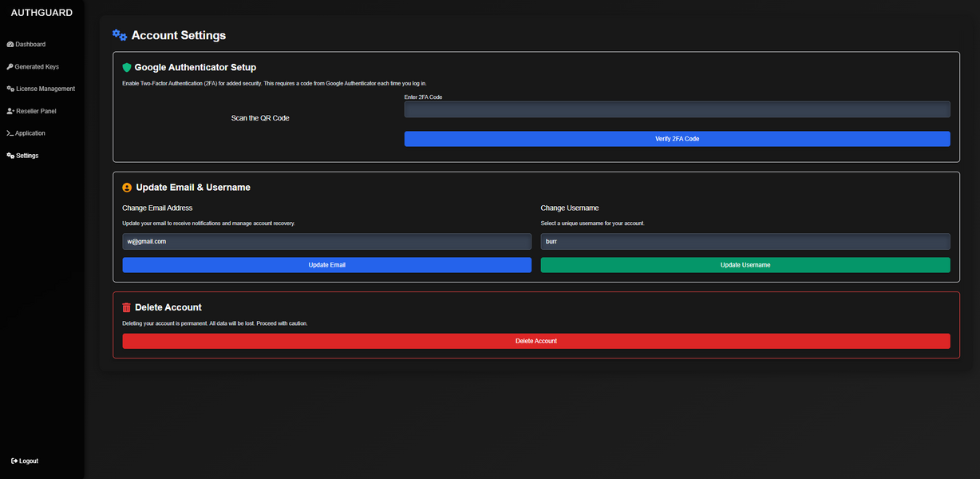Click the License Management icon

pos(10,89)
